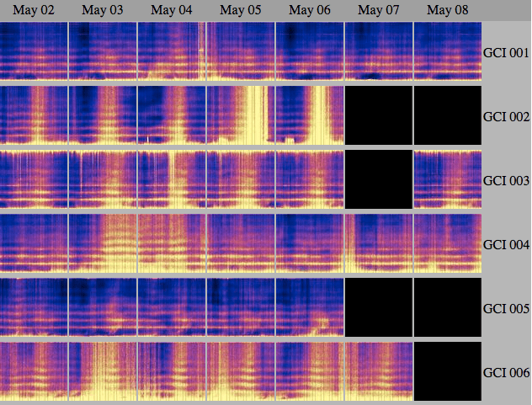Click the GCI 004 row label
This screenshot has width=532, height=405.
tap(505, 244)
